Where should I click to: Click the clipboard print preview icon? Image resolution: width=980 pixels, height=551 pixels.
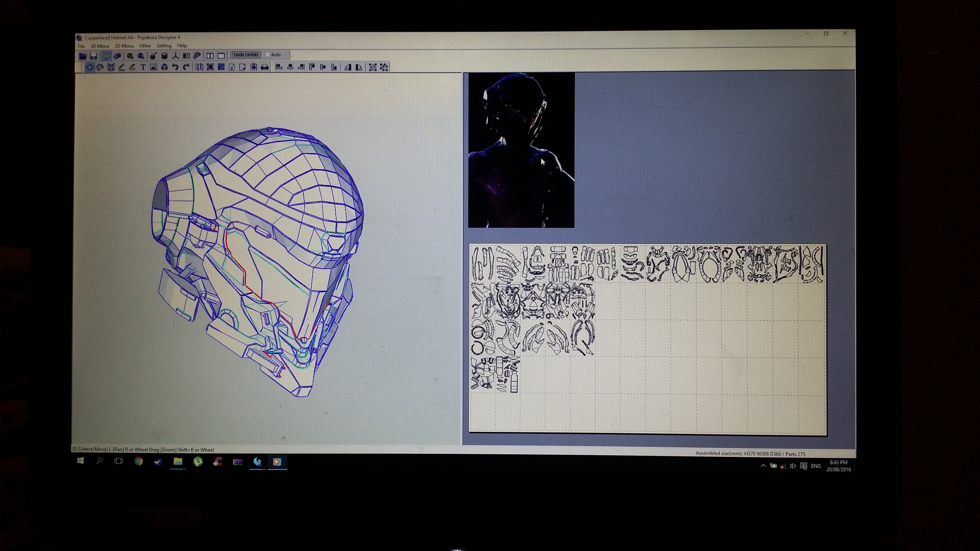click(x=254, y=67)
